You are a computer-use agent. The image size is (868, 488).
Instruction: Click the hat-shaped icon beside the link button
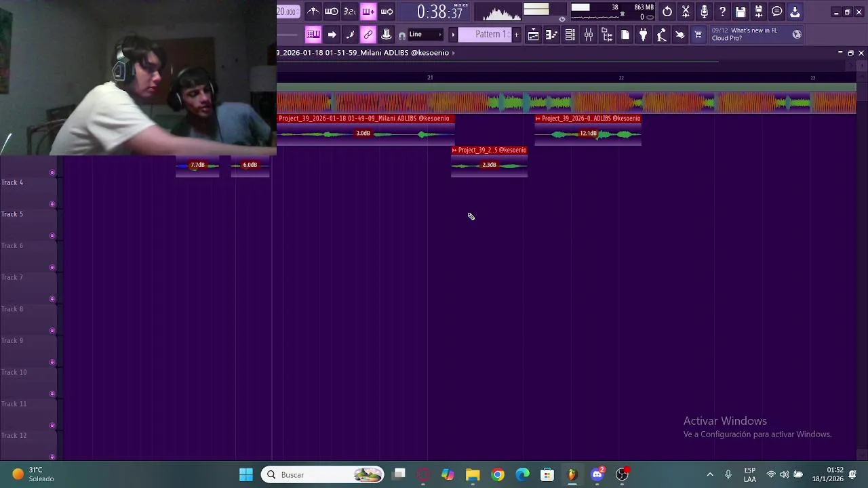pyautogui.click(x=387, y=35)
